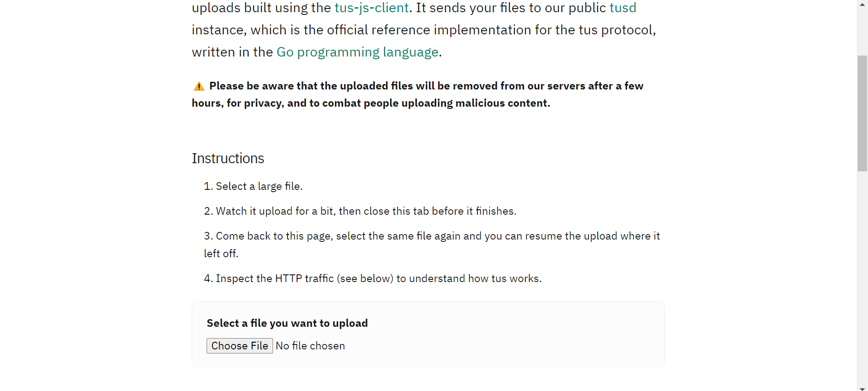
Task: Click the "No file chosen" text
Action: pyautogui.click(x=310, y=346)
